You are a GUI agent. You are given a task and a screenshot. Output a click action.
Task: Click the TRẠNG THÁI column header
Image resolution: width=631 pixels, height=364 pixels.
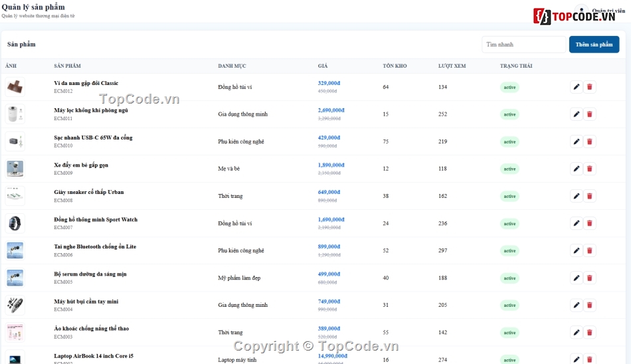coord(516,66)
